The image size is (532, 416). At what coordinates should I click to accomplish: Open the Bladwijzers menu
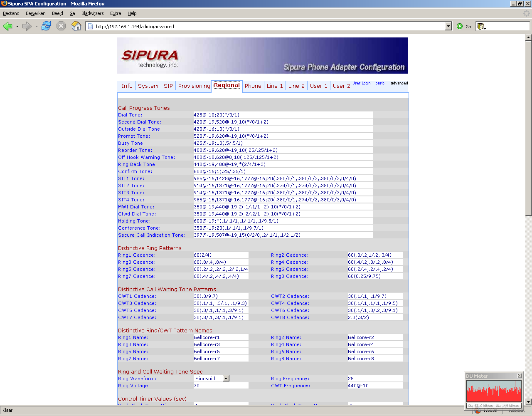pos(93,13)
